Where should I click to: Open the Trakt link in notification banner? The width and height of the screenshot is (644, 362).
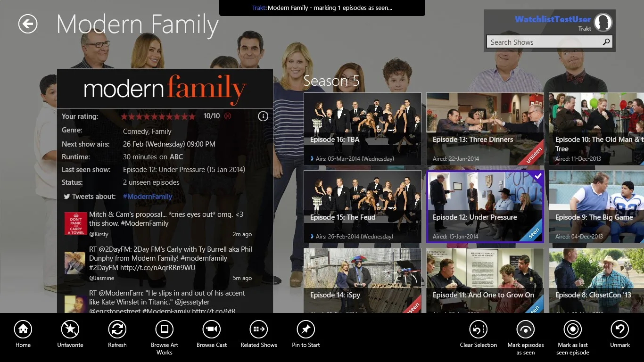click(259, 8)
